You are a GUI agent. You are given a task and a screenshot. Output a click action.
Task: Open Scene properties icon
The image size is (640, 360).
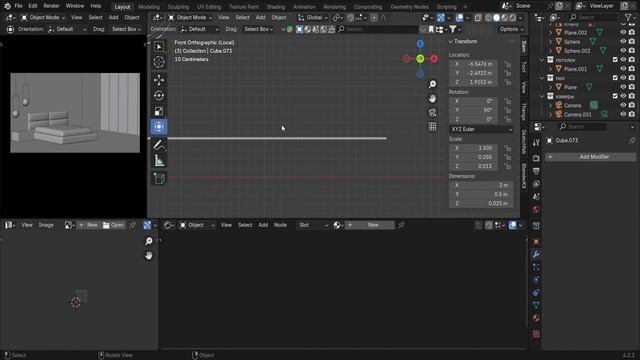coord(536,197)
